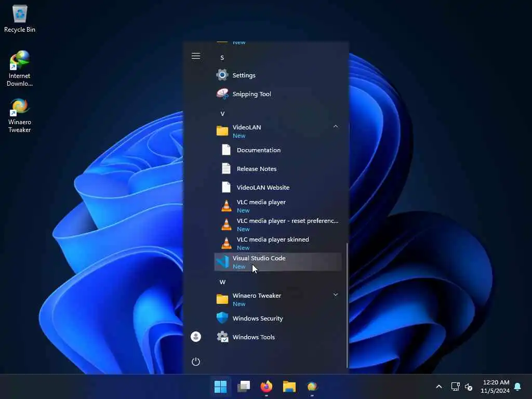The width and height of the screenshot is (532, 399).
Task: Open File Explorer from the taskbar
Action: pos(289,387)
